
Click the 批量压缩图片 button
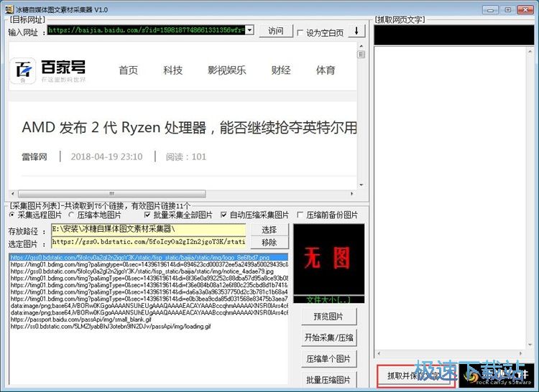tap(328, 380)
